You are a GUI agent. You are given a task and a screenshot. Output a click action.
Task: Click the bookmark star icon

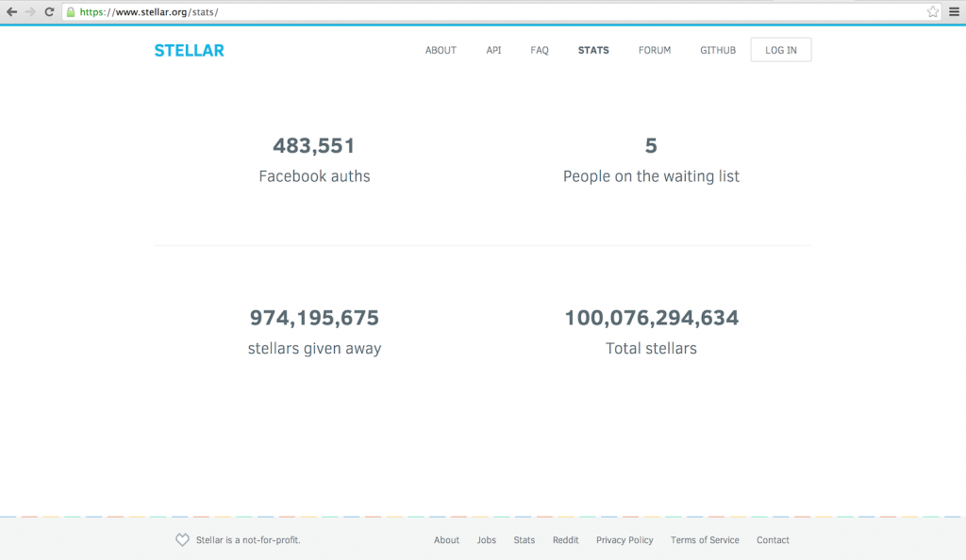click(932, 11)
